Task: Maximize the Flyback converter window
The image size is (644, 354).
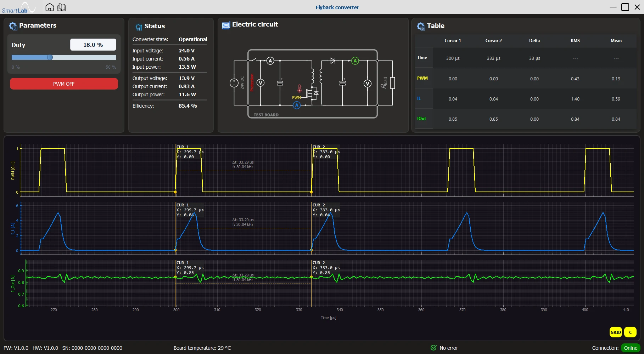Action: click(625, 7)
